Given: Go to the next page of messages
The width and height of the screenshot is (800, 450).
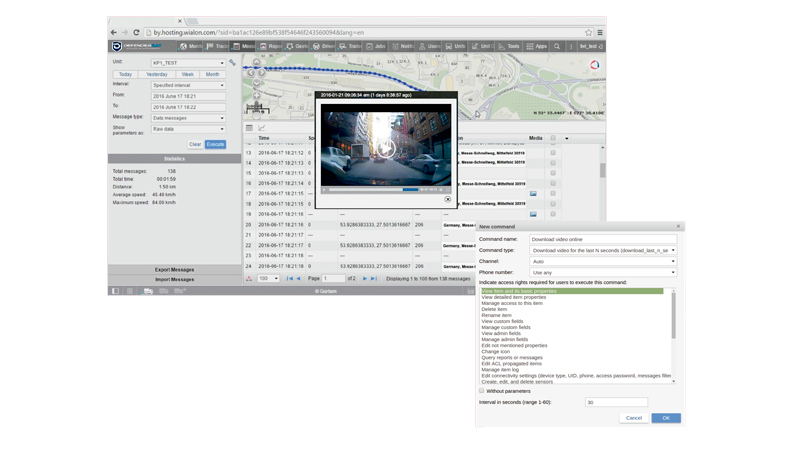Looking at the screenshot, I should click(x=365, y=279).
